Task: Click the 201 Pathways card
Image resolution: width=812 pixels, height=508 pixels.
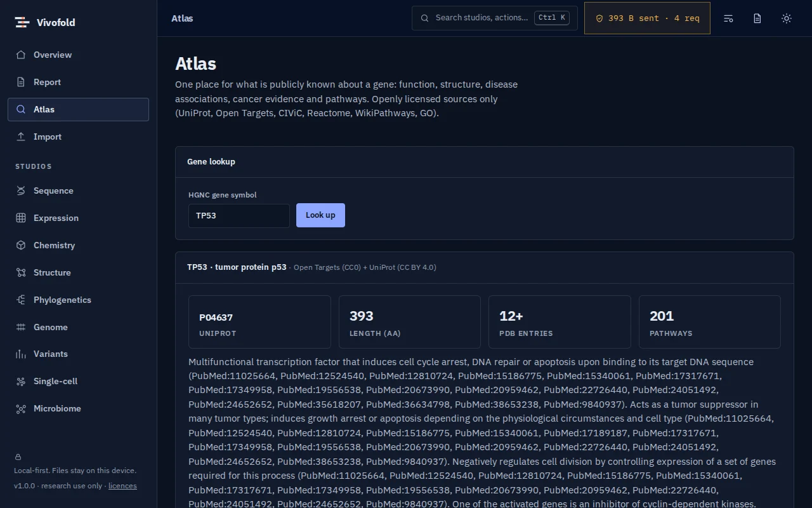Action: coord(710,322)
